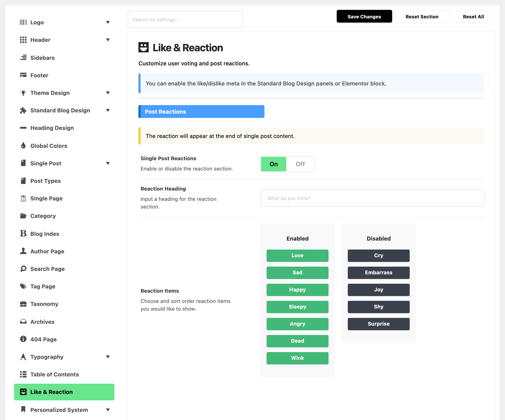
Task: Turn Single Post Reactions On
Action: (x=273, y=164)
